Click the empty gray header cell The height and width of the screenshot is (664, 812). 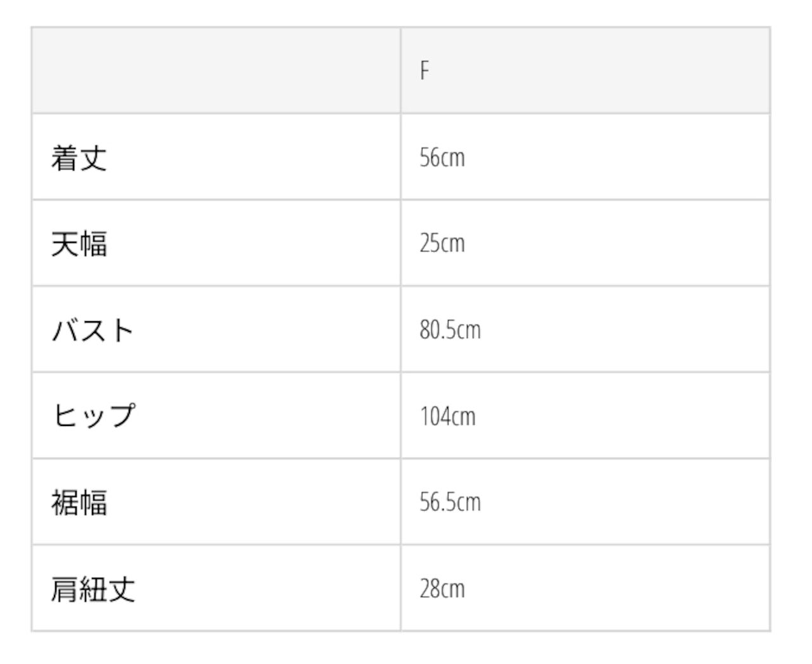tap(216, 70)
